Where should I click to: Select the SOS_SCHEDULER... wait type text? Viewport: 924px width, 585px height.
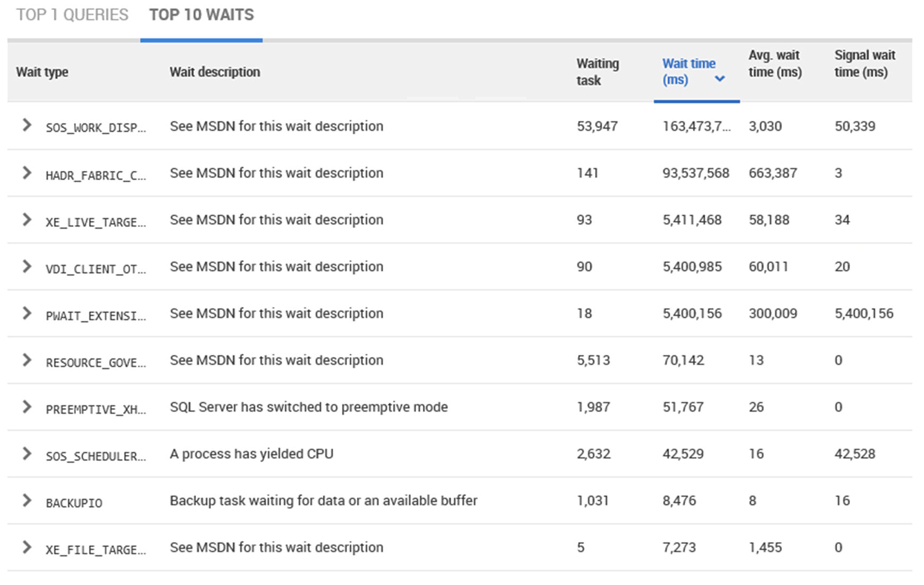click(96, 456)
